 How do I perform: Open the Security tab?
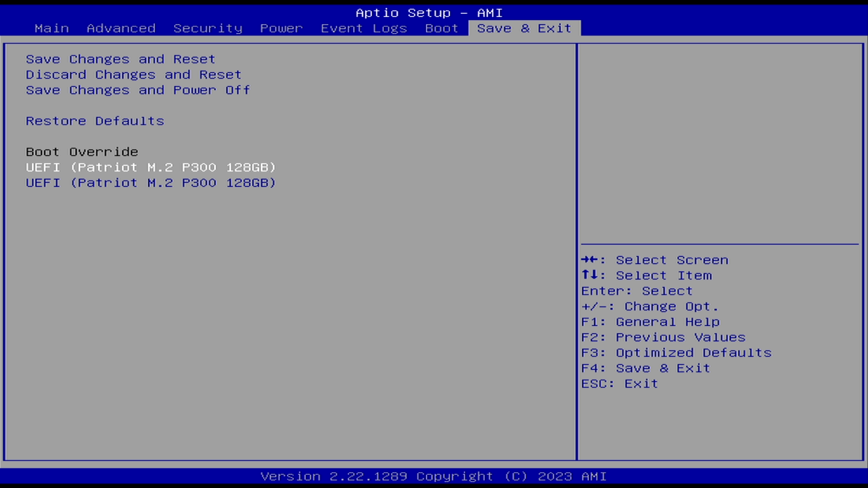click(x=208, y=28)
